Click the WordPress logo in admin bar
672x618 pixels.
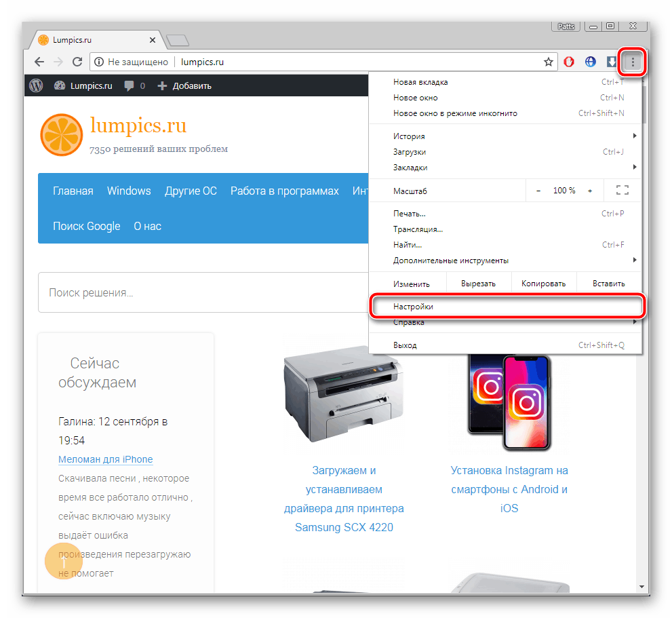pyautogui.click(x=36, y=85)
